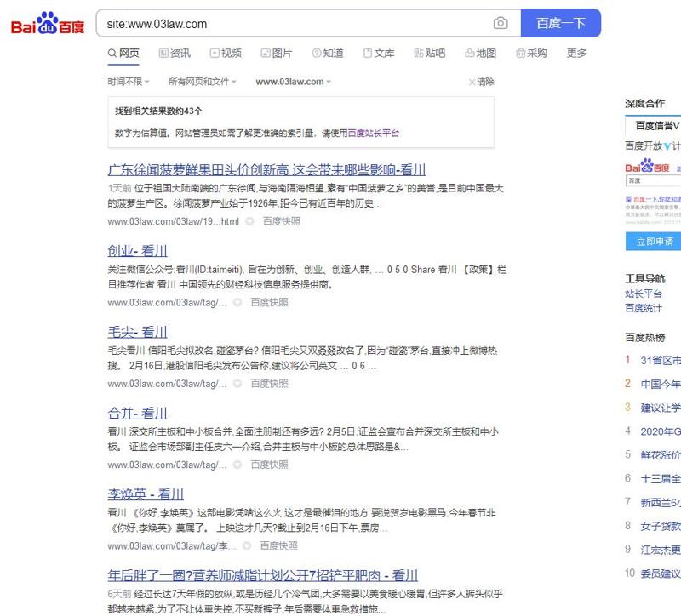Expand the www.03law.com site filter dropdown
Screen dimensions: 681x616
pos(293,82)
